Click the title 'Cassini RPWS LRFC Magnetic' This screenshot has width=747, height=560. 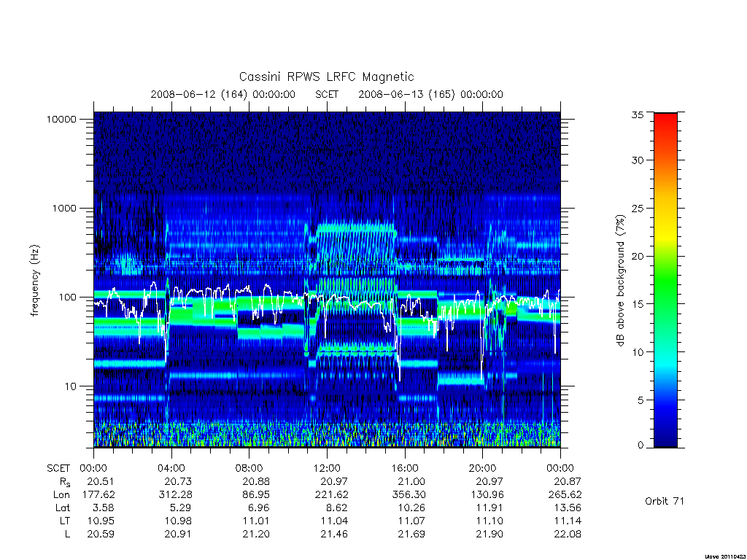click(x=326, y=77)
